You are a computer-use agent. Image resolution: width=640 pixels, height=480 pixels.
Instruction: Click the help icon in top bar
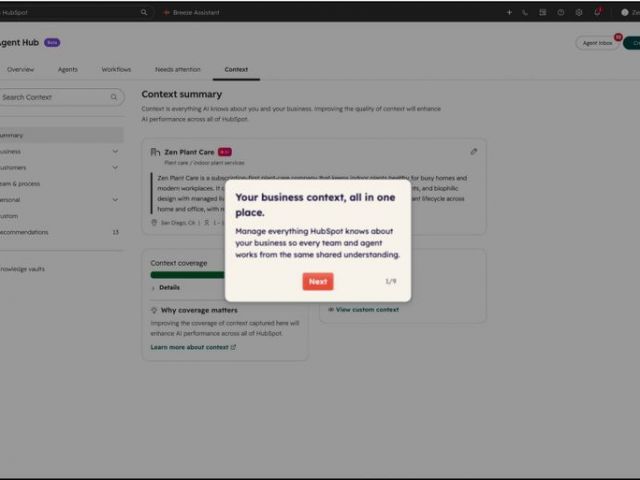click(561, 13)
